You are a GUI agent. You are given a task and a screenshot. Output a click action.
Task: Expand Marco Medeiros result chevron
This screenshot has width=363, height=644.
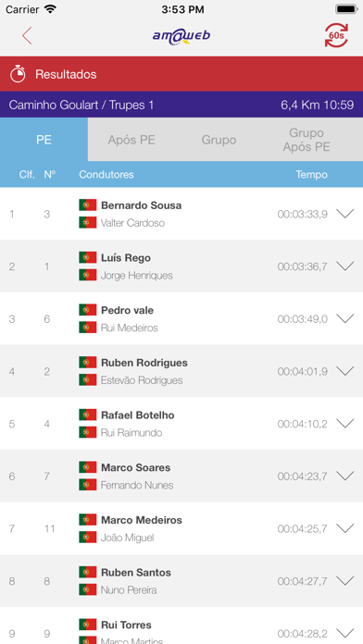tap(344, 528)
